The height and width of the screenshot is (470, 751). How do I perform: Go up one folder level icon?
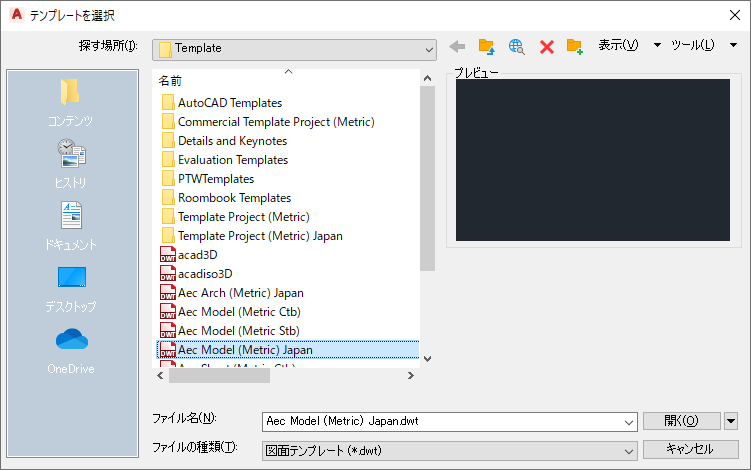point(486,46)
